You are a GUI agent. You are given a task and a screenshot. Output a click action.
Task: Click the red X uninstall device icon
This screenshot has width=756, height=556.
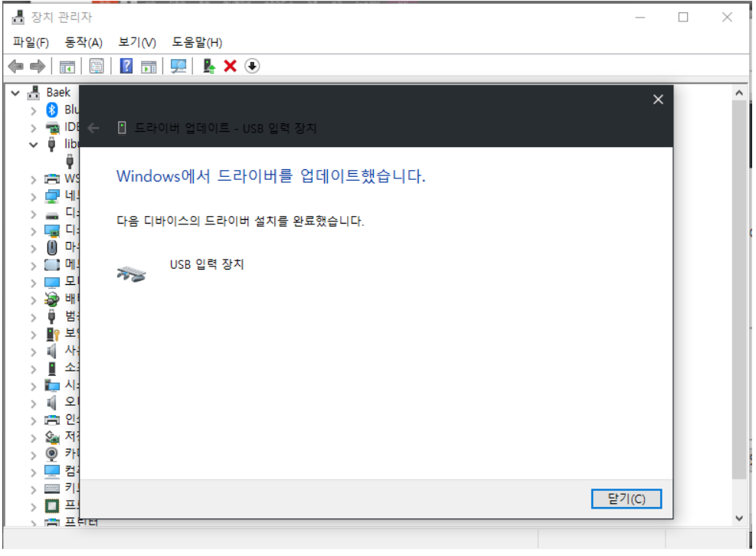click(x=229, y=66)
